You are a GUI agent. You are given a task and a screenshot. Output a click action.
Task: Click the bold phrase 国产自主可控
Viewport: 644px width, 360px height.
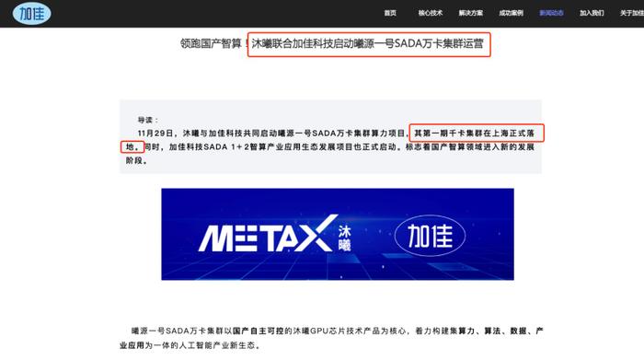click(x=258, y=331)
